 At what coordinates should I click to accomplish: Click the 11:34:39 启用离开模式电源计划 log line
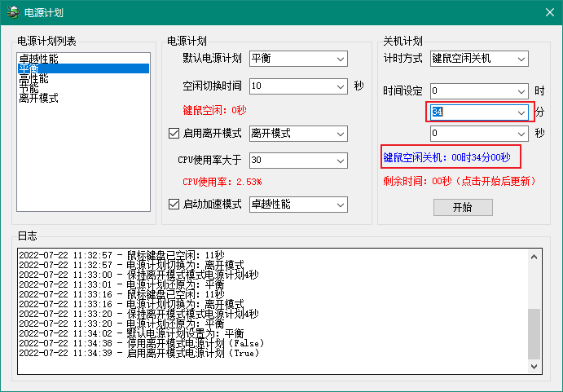tap(139, 353)
